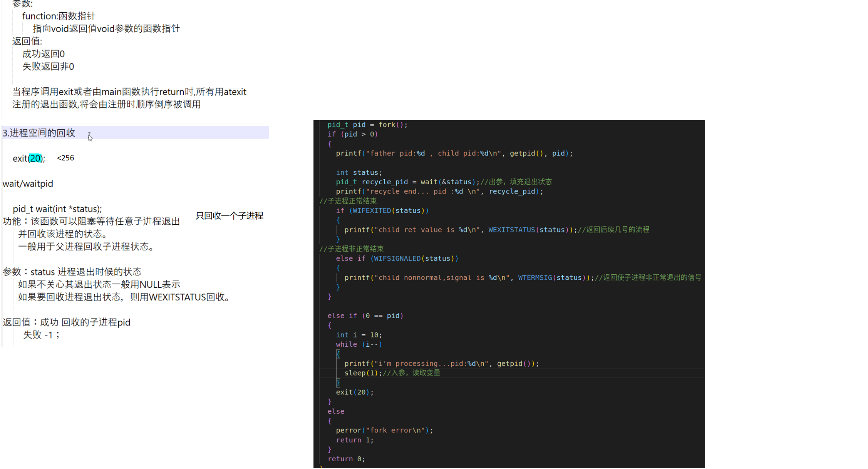This screenshot has height=469, width=868.
Task: Click the line '失败返回非0'
Action: tap(48, 67)
